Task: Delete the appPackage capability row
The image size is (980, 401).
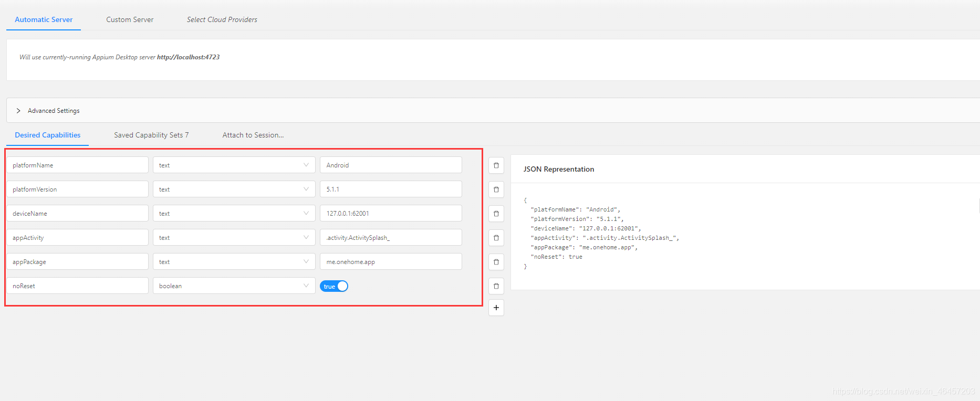Action: pyautogui.click(x=496, y=262)
